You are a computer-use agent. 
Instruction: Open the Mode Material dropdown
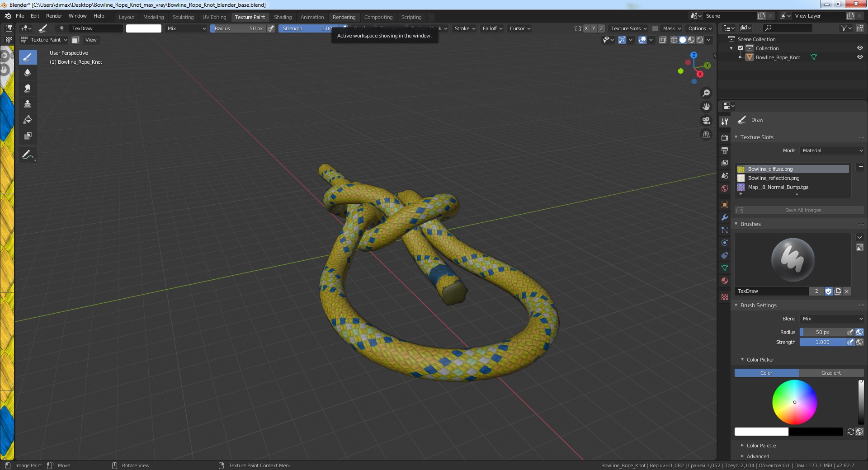[832, 150]
